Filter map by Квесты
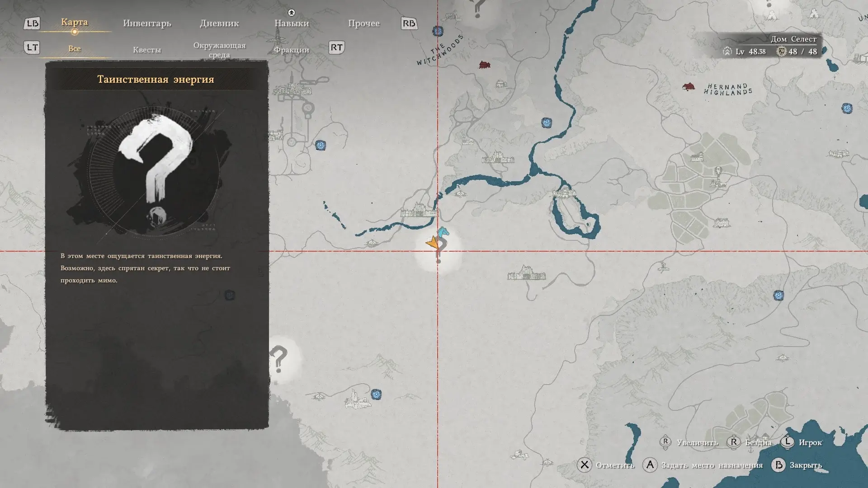This screenshot has width=868, height=488. tap(147, 50)
